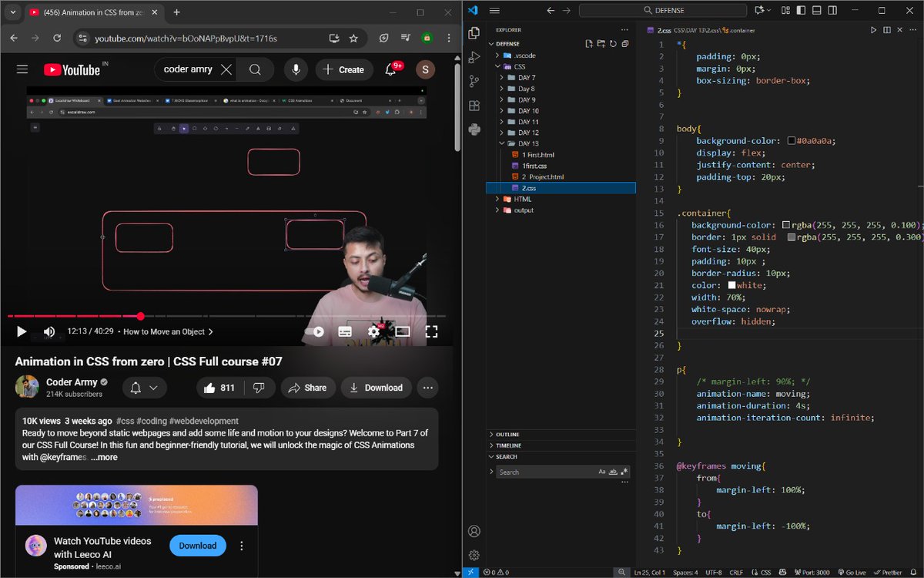The height and width of the screenshot is (578, 924).
Task: Click YouTube search magnifier button
Action: (x=255, y=69)
